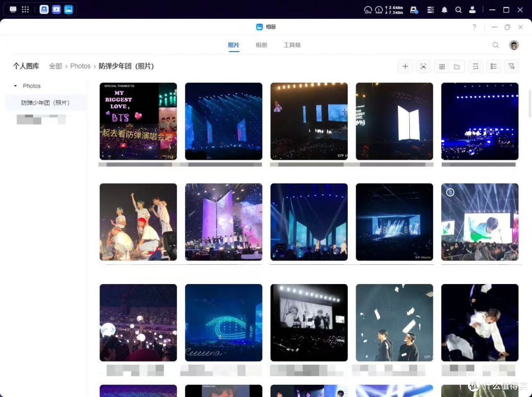Open the MY BIGGEST LOVE BTS collage photo
Image resolution: width=532 pixels, height=397 pixels.
[138, 121]
